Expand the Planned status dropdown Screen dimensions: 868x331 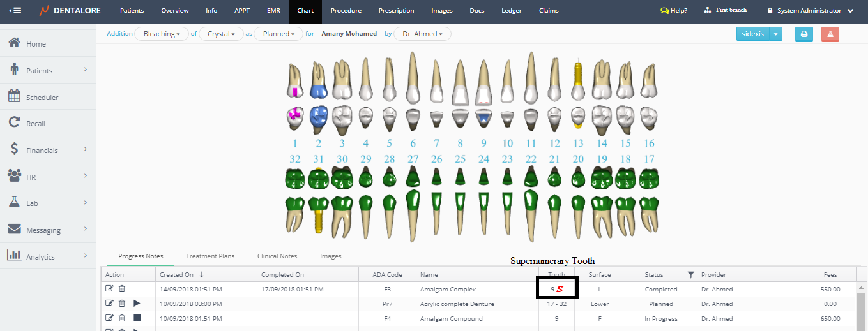(x=278, y=34)
